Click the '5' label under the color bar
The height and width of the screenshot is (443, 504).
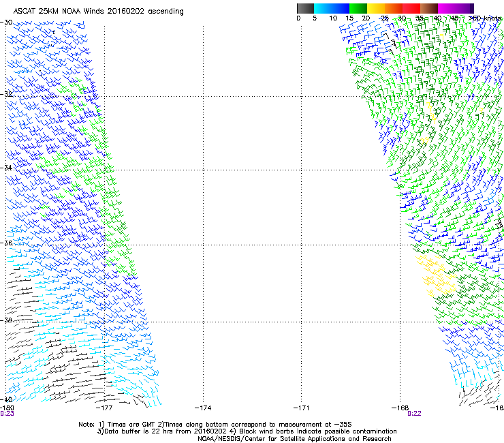(x=315, y=18)
